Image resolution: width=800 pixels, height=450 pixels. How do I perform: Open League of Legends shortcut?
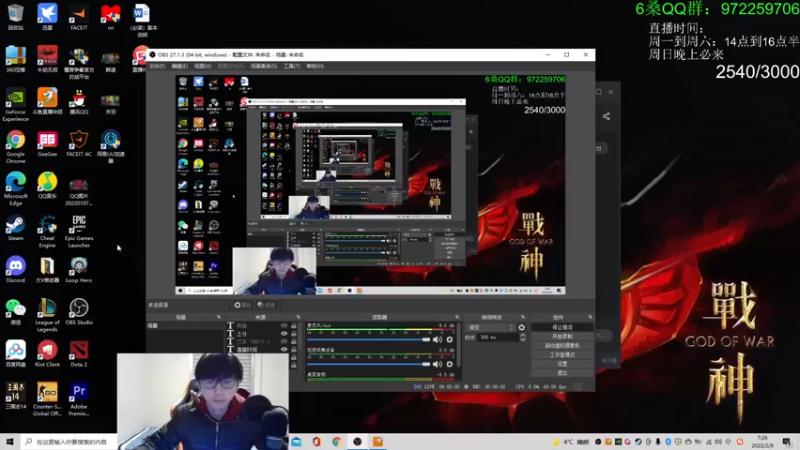(47, 315)
